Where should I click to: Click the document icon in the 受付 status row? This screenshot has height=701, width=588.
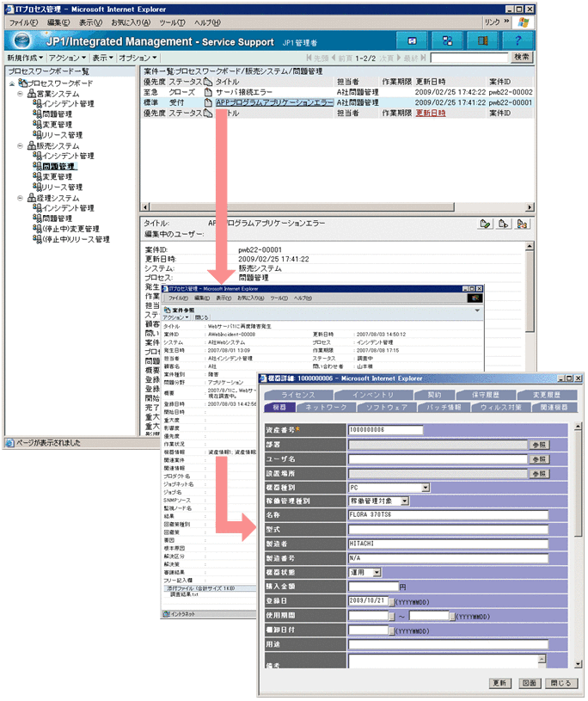click(208, 102)
